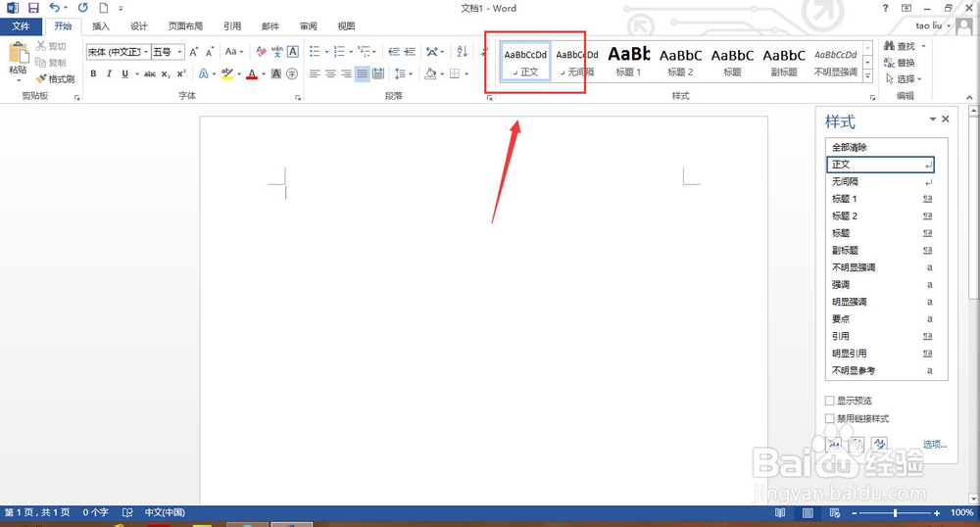The width and height of the screenshot is (980, 527).
Task: Toggle underline formatting
Action: point(125,73)
